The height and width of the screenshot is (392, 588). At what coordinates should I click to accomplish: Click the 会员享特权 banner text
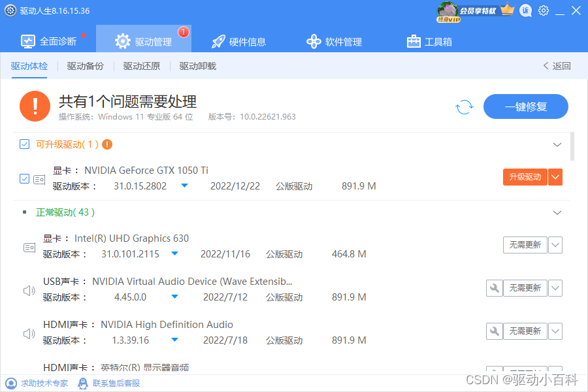point(478,11)
